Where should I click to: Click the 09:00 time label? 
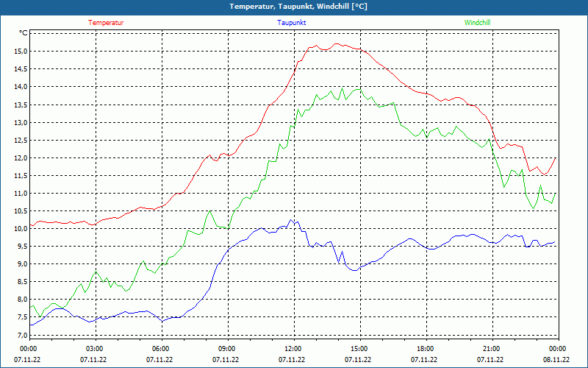coord(228,349)
